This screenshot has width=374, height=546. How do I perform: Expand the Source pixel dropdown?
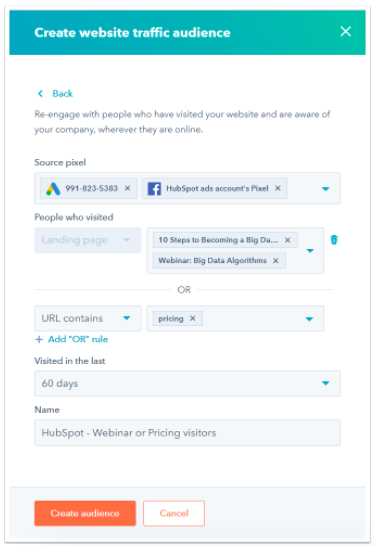326,189
